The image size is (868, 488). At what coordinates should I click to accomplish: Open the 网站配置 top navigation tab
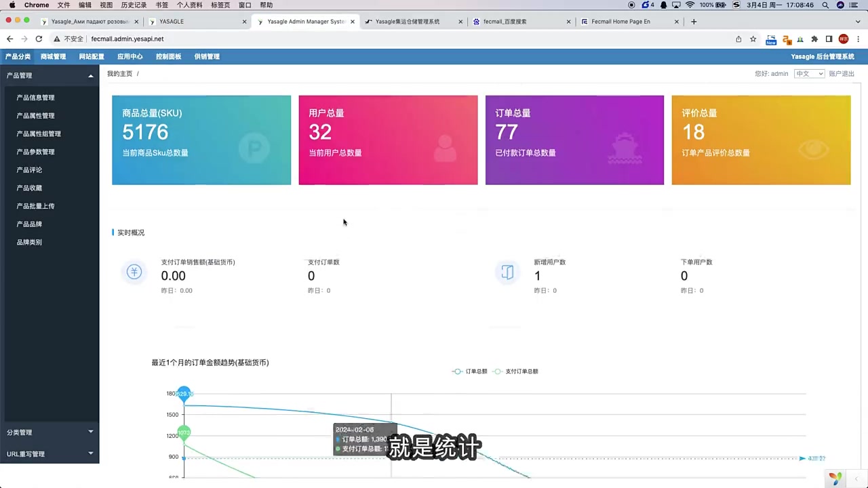92,56
